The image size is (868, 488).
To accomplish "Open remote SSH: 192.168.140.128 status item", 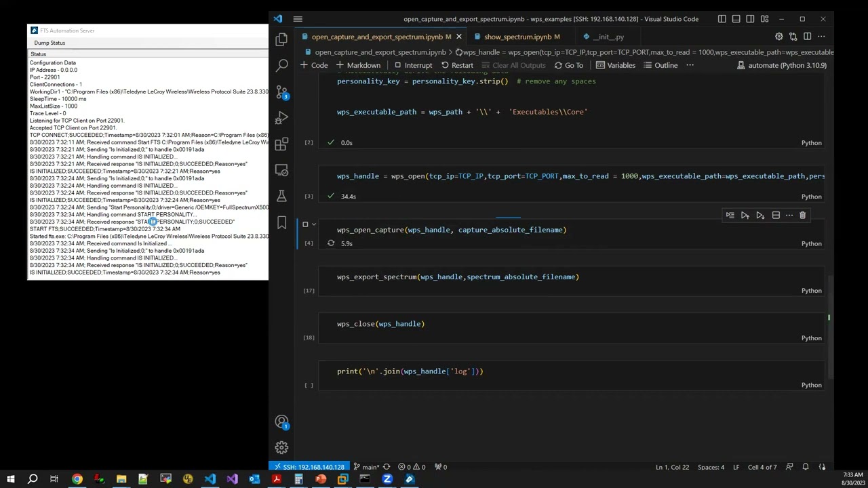I will coord(309,467).
